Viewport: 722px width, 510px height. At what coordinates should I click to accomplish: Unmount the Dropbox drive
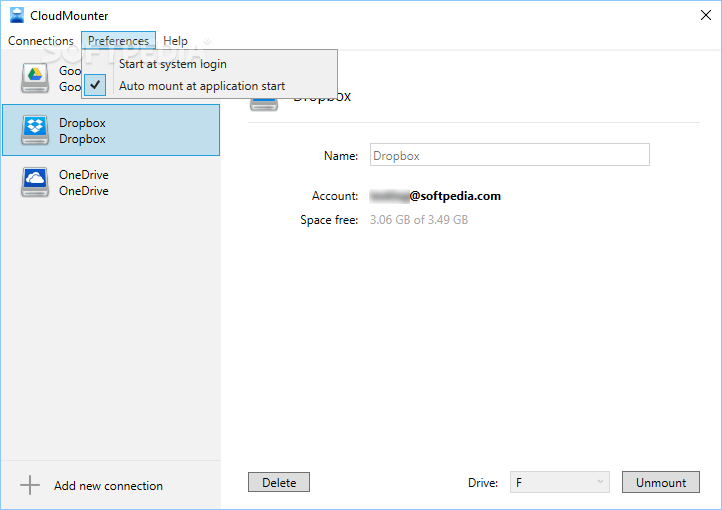[x=661, y=482]
